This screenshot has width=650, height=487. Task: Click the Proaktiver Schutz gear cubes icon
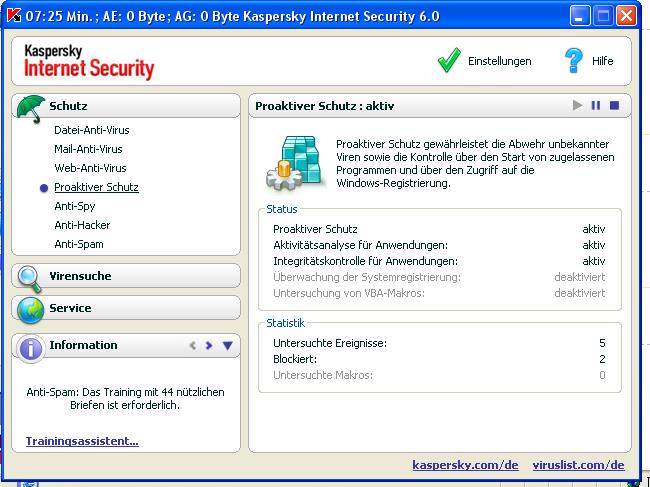click(x=291, y=163)
